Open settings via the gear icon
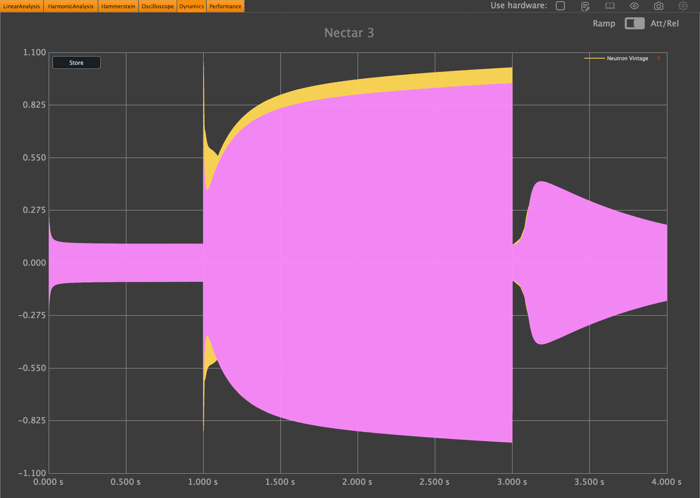700x498 pixels. point(683,6)
